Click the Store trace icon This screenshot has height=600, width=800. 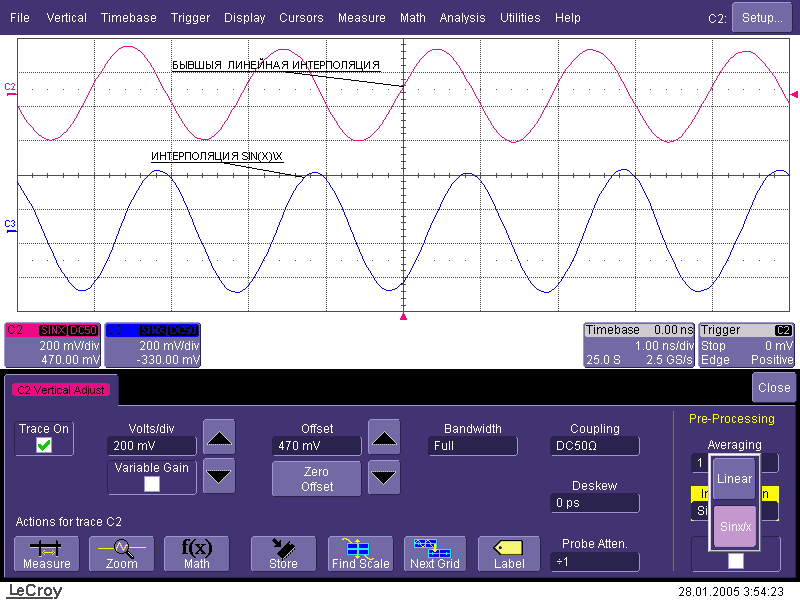(x=283, y=553)
